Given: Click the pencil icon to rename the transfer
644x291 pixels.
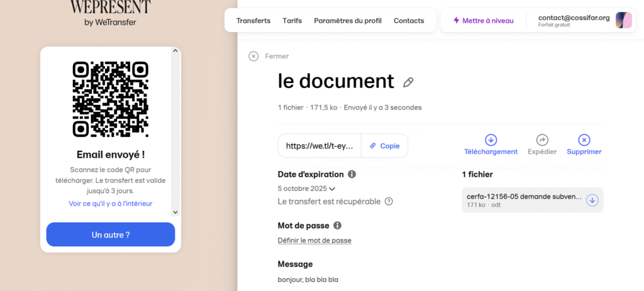Looking at the screenshot, I should 408,82.
